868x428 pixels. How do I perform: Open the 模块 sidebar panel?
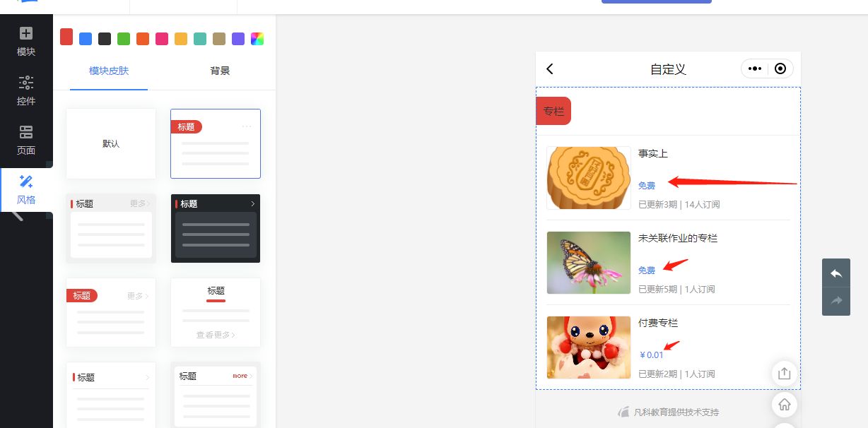point(26,41)
